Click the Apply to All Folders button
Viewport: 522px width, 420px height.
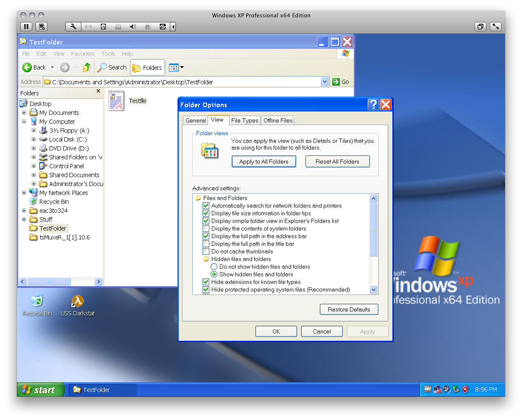[264, 161]
